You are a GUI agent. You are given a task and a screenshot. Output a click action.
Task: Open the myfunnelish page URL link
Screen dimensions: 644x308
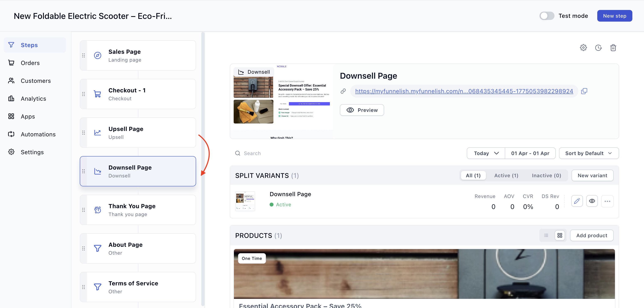coord(464,91)
